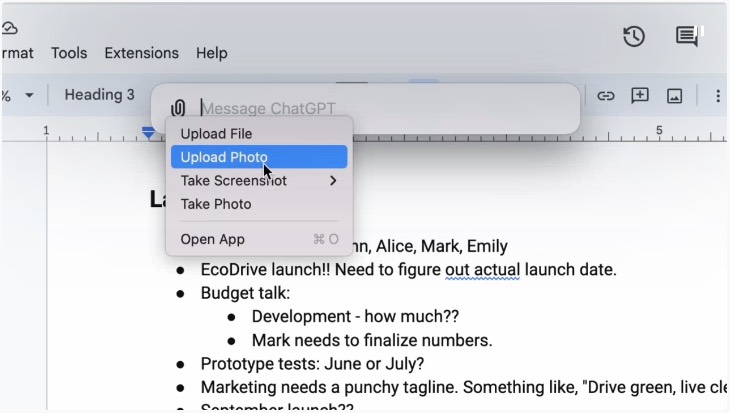Select Take Photo menu entry
This screenshot has height=413, width=730.
point(216,204)
